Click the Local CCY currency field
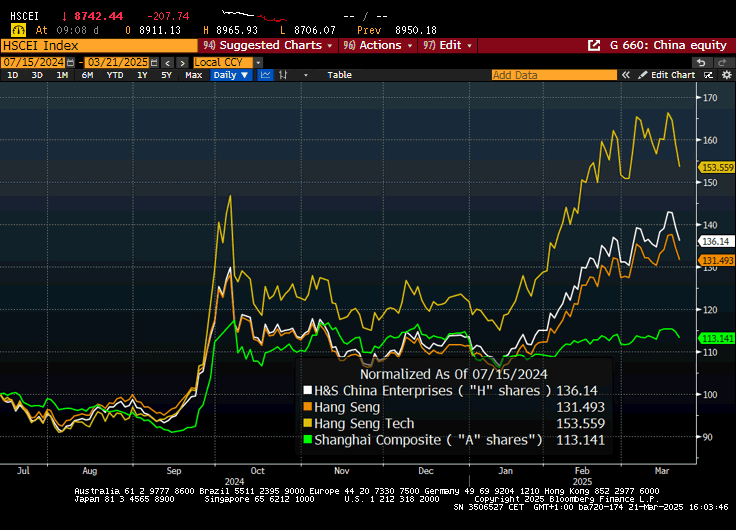The width and height of the screenshot is (736, 530). [x=223, y=62]
